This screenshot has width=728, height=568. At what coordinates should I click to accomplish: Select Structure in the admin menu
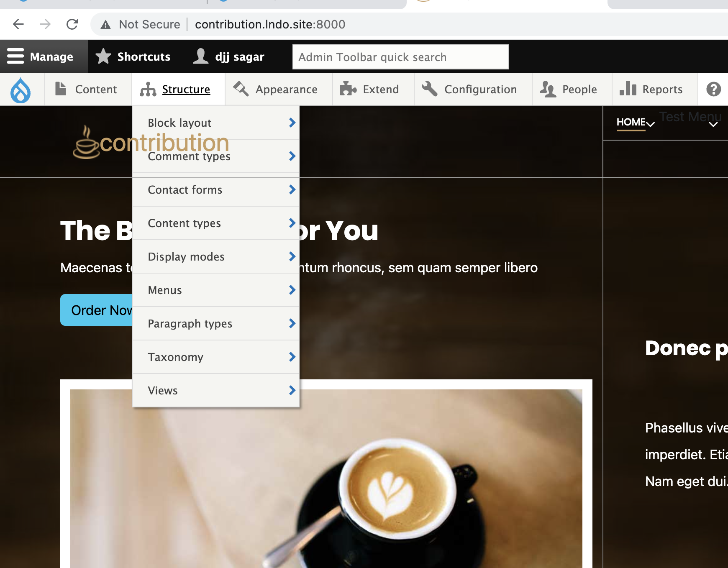click(x=186, y=89)
